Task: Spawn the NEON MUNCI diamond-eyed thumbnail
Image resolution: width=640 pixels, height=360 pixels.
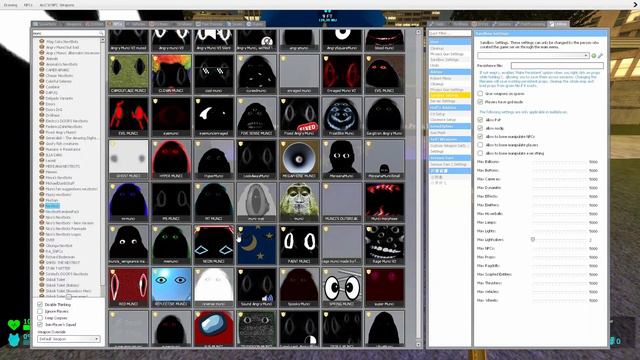Action: point(214,245)
